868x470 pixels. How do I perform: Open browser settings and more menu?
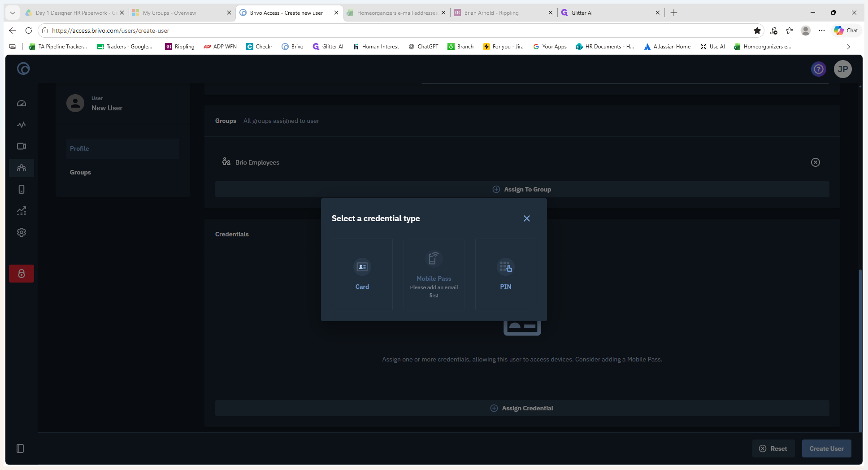[822, 30]
